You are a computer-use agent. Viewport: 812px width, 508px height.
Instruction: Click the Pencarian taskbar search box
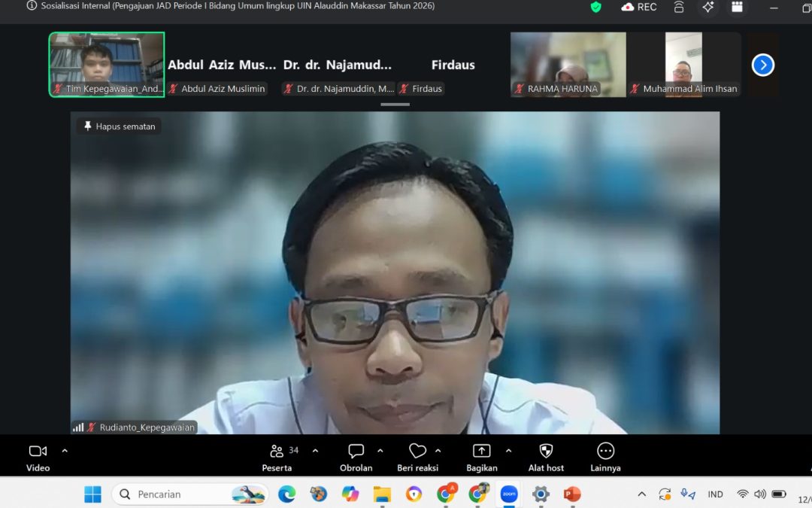[190, 494]
